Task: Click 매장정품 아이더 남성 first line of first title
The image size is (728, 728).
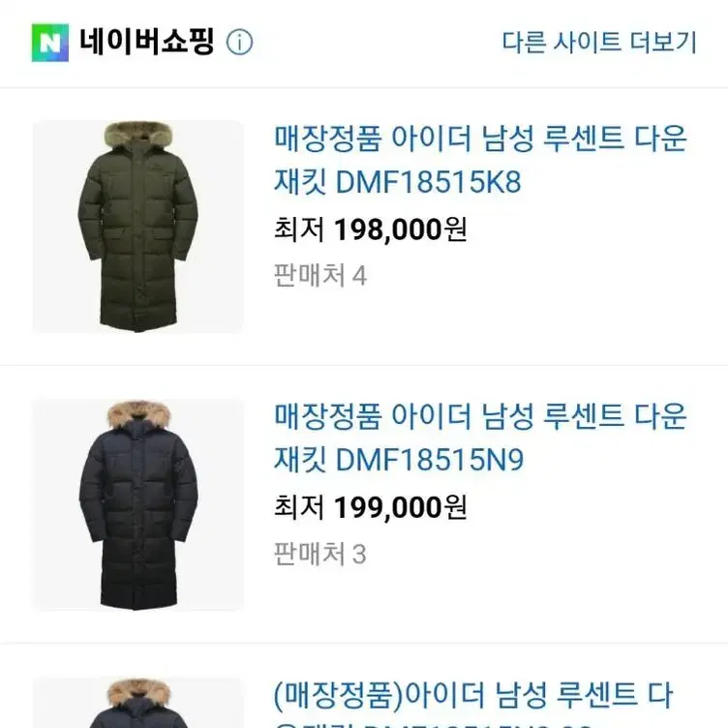Action: click(x=404, y=137)
